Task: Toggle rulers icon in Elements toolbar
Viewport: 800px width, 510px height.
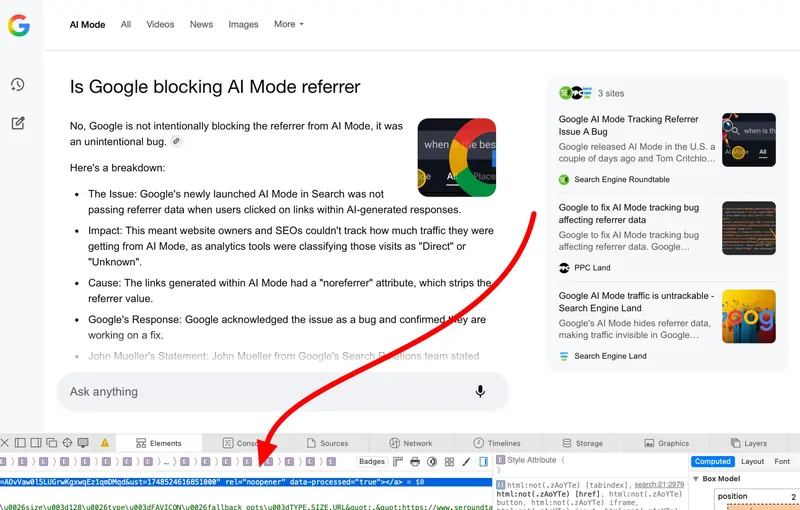Action: [398, 462]
